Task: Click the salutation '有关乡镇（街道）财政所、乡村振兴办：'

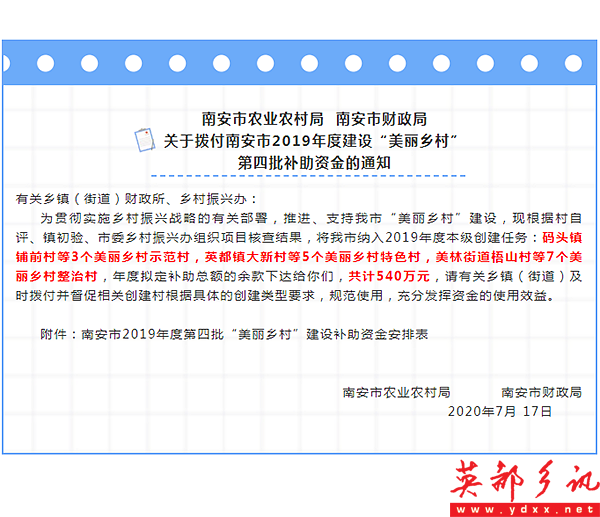Action: (x=138, y=199)
